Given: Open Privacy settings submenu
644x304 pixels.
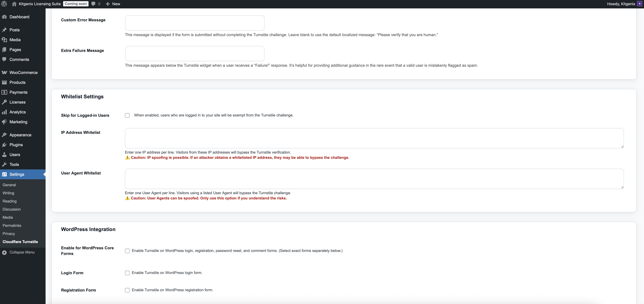Looking at the screenshot, I should click(x=9, y=234).
